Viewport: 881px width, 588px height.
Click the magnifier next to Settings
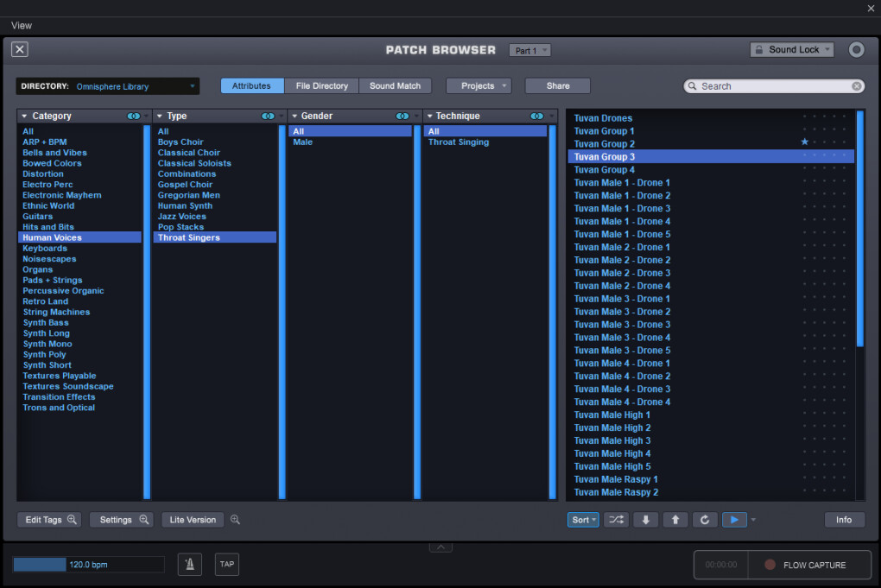[x=144, y=520]
